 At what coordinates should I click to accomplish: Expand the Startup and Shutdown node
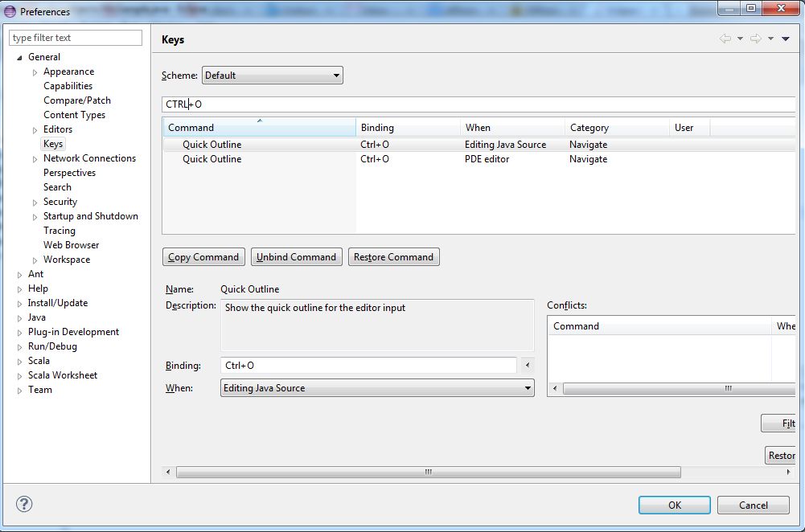(35, 217)
